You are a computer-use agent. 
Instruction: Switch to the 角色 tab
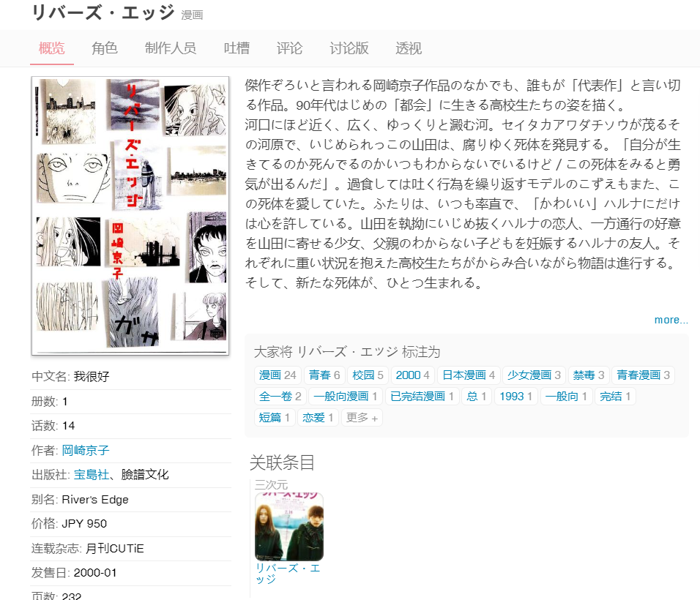click(105, 49)
